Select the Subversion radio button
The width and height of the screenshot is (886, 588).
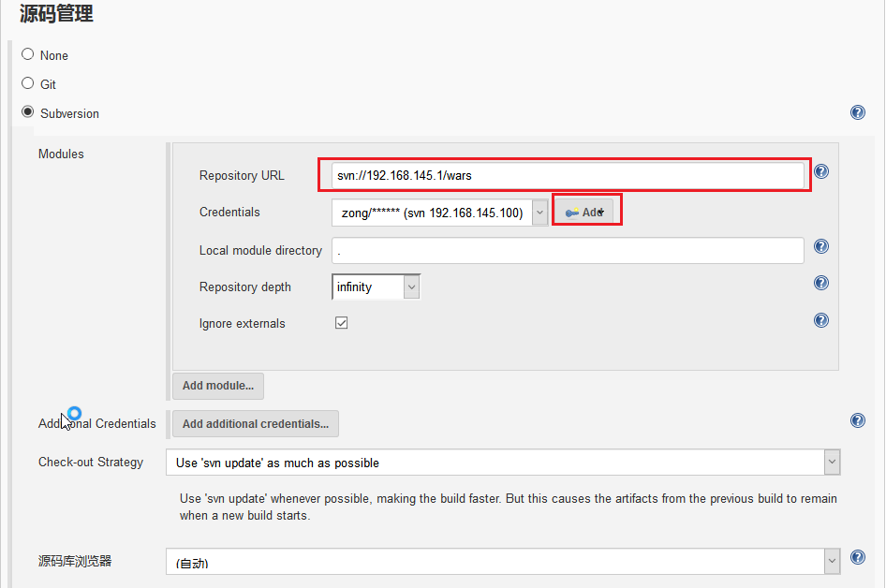point(28,112)
